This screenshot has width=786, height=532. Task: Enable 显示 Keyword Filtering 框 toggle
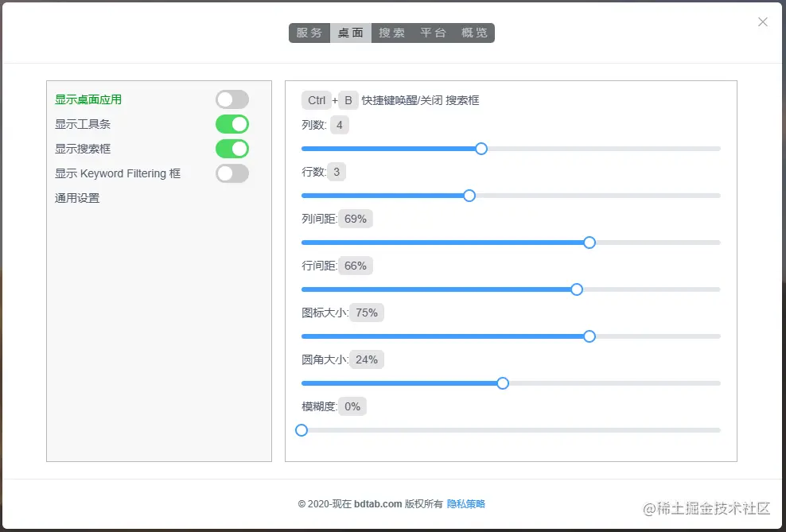(x=232, y=173)
